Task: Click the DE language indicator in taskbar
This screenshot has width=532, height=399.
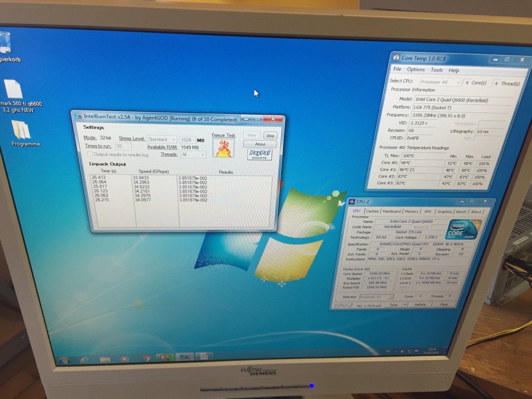Action: click(x=388, y=352)
